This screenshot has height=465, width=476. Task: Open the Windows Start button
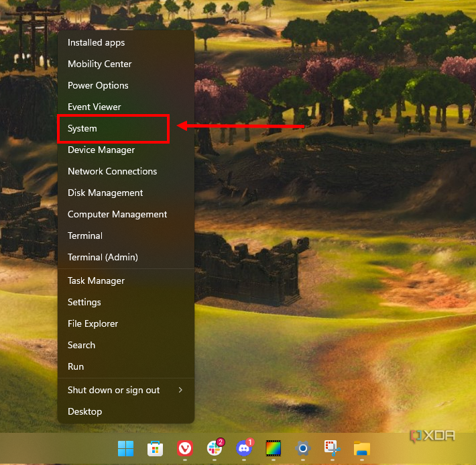point(125,448)
